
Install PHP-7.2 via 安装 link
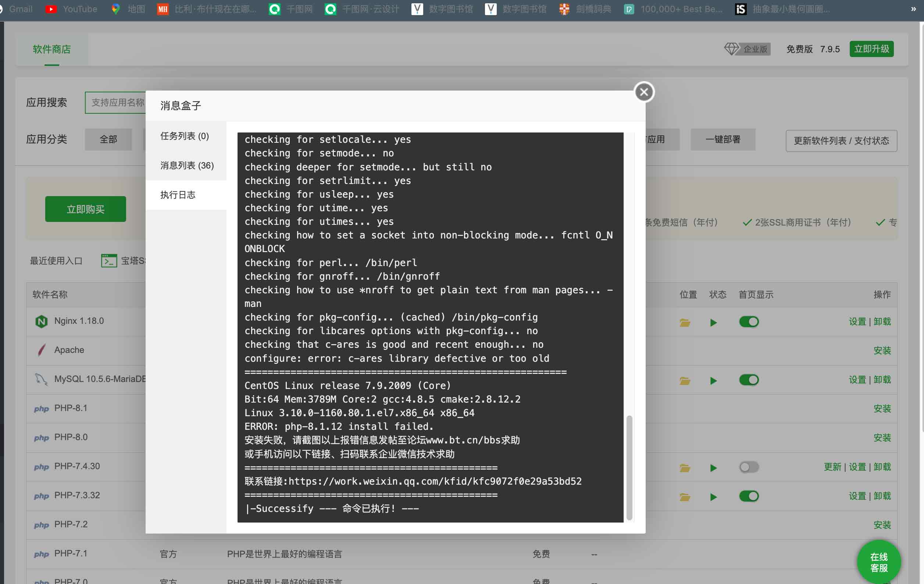point(882,525)
